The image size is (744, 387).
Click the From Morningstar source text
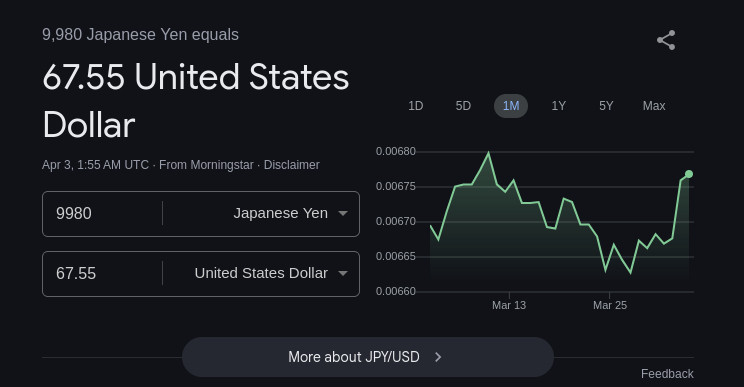coord(206,165)
